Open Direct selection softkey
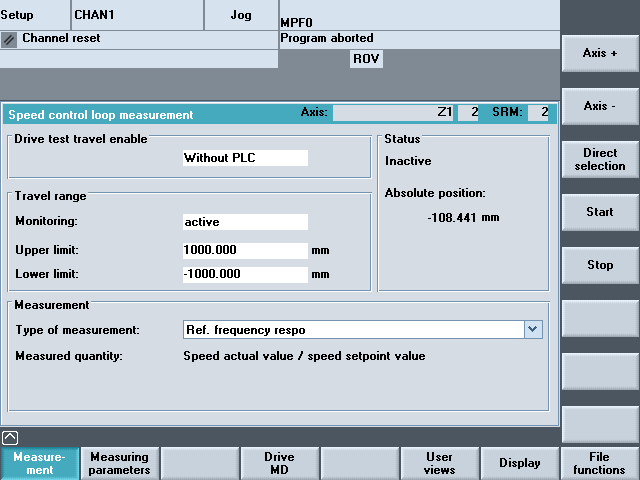The image size is (640, 480). (600, 159)
